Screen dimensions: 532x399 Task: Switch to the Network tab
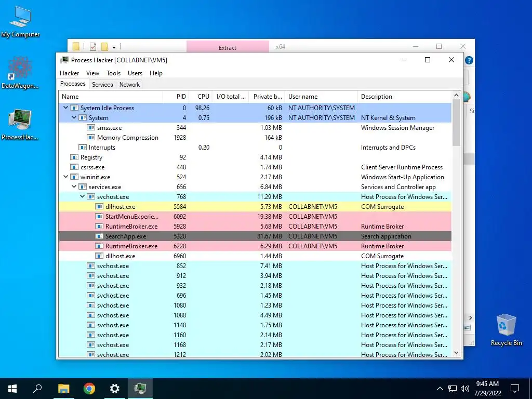[x=129, y=85]
